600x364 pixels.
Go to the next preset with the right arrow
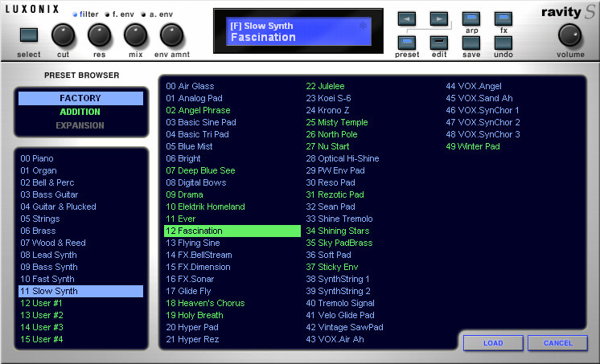(x=439, y=18)
